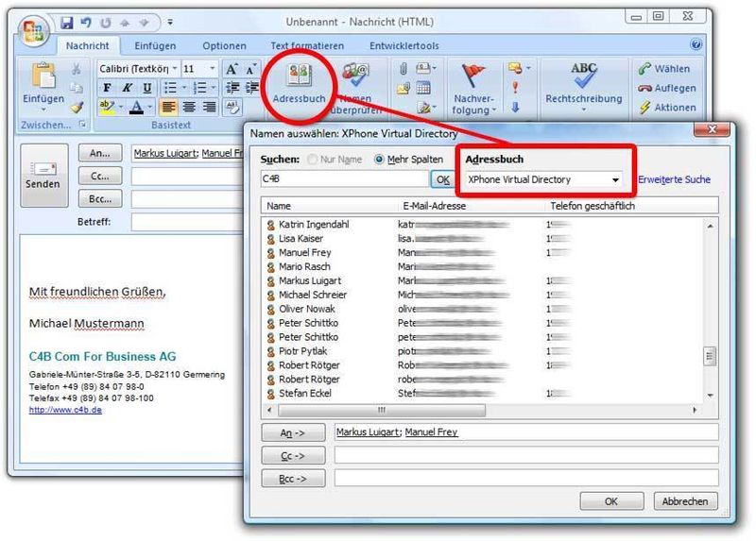Open font color dropdown arrow

click(150, 107)
